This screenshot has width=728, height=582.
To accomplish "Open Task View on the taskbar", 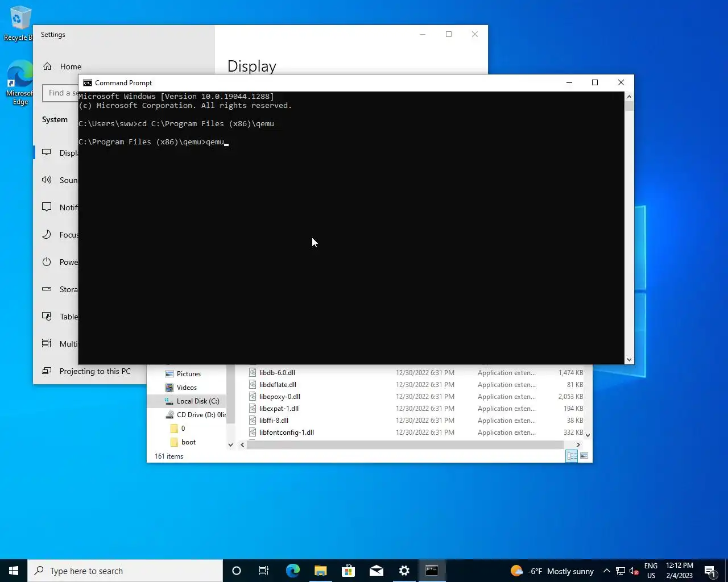I will point(264,571).
